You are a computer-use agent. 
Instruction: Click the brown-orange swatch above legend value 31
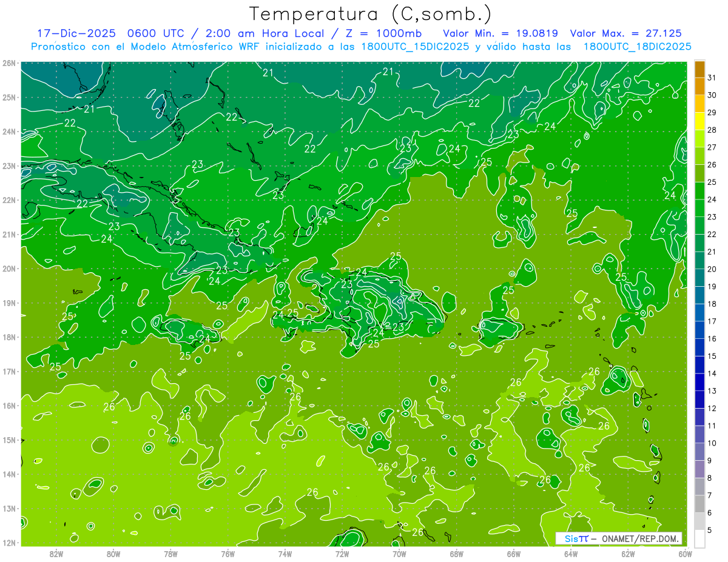(699, 69)
